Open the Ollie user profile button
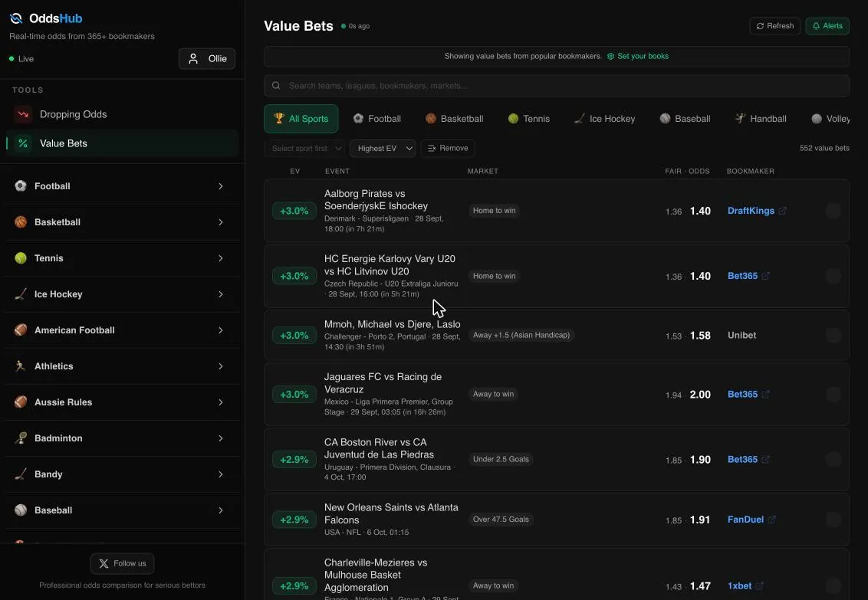Screen dimensions: 868x600 point(207,58)
